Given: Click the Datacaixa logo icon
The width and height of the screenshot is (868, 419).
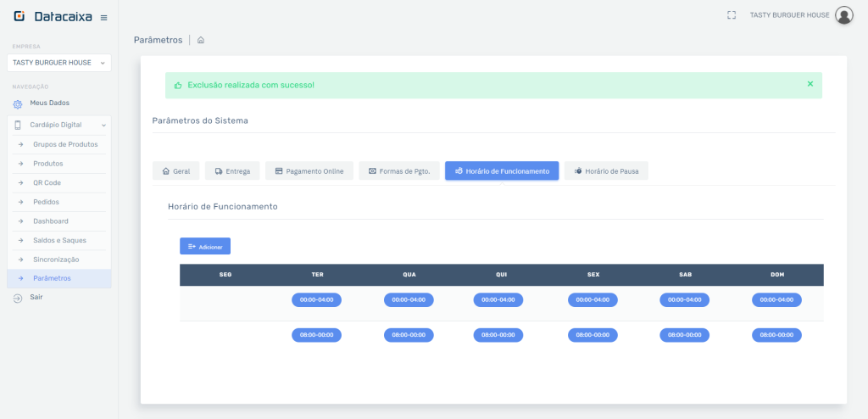Looking at the screenshot, I should click(x=19, y=16).
